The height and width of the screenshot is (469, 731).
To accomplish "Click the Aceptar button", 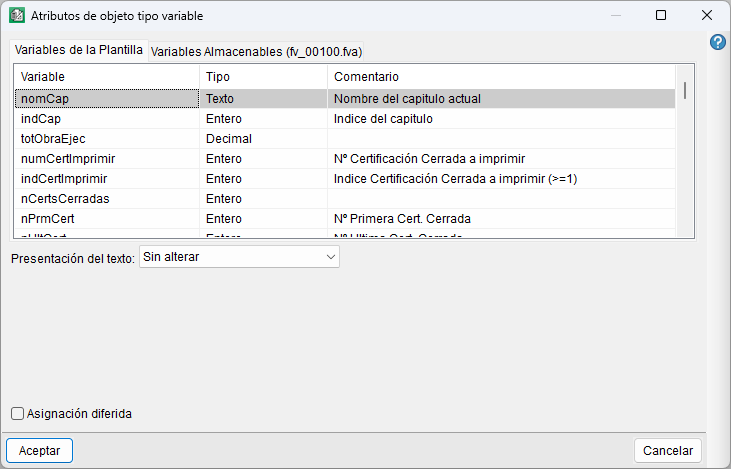I will [40, 450].
